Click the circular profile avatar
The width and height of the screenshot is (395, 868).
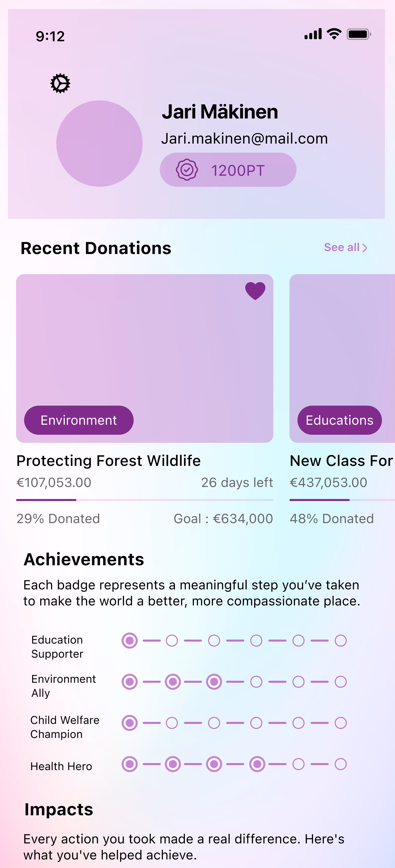point(100,144)
